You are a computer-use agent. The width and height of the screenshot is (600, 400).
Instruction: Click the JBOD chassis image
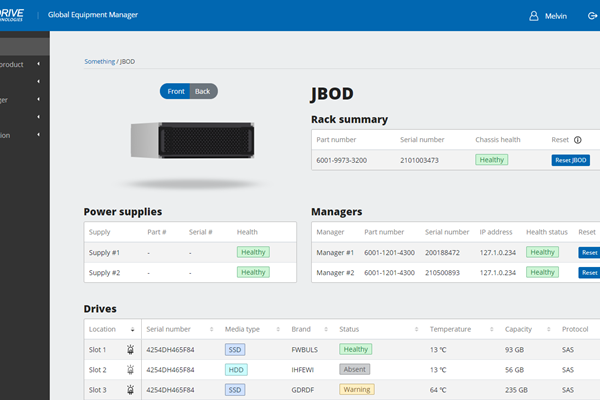tap(192, 140)
